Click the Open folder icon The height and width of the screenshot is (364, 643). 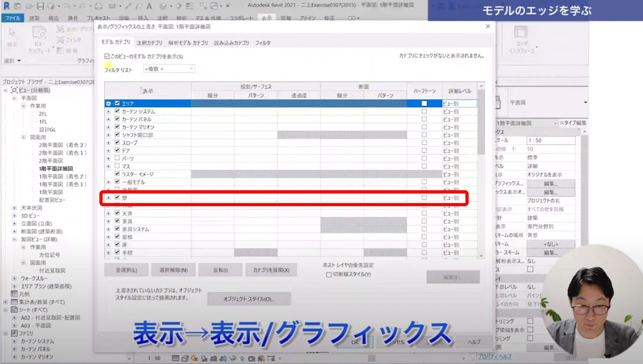click(x=29, y=6)
